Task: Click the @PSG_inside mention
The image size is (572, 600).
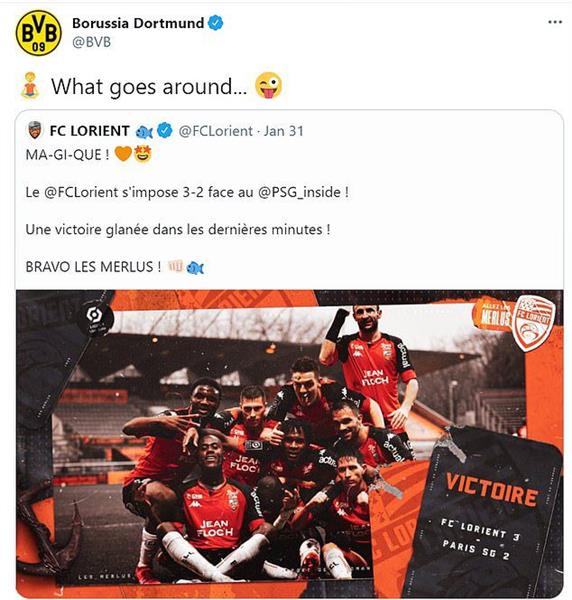Action: (x=300, y=192)
